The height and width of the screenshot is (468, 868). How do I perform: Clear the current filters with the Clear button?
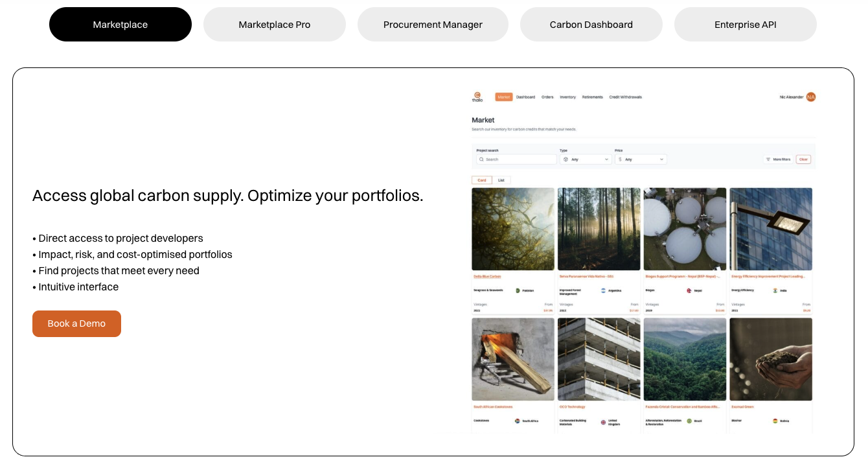[804, 159]
